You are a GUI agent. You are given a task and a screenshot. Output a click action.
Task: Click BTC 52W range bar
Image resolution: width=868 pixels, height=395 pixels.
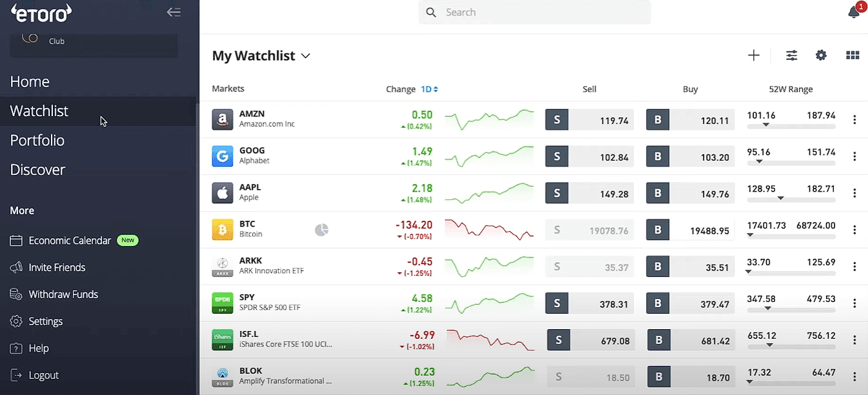[x=791, y=237]
